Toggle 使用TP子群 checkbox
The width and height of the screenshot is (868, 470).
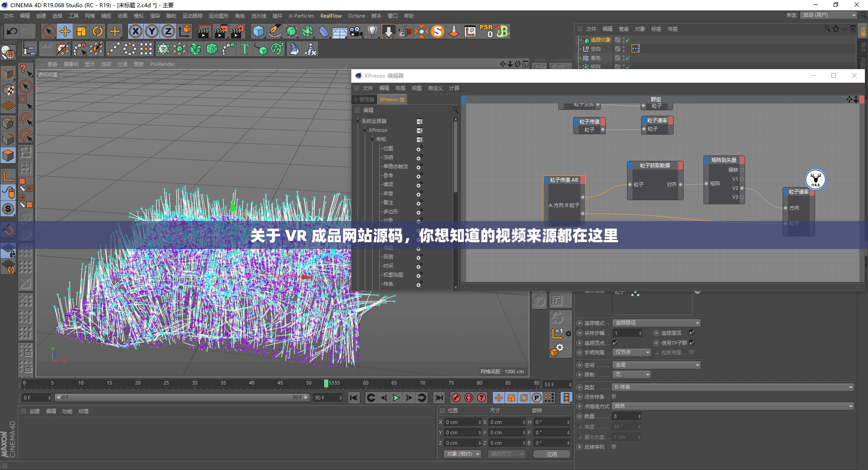pyautogui.click(x=692, y=343)
